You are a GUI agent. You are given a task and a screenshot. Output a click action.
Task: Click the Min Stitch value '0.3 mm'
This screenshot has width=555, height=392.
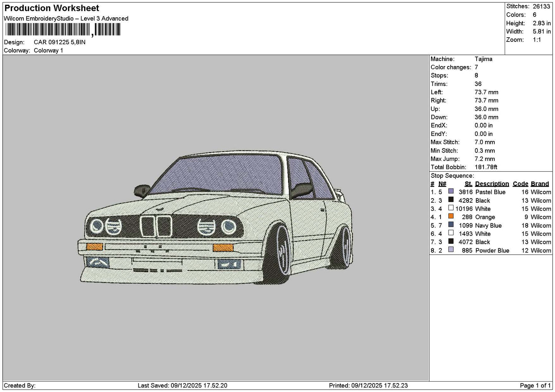pyautogui.click(x=485, y=151)
